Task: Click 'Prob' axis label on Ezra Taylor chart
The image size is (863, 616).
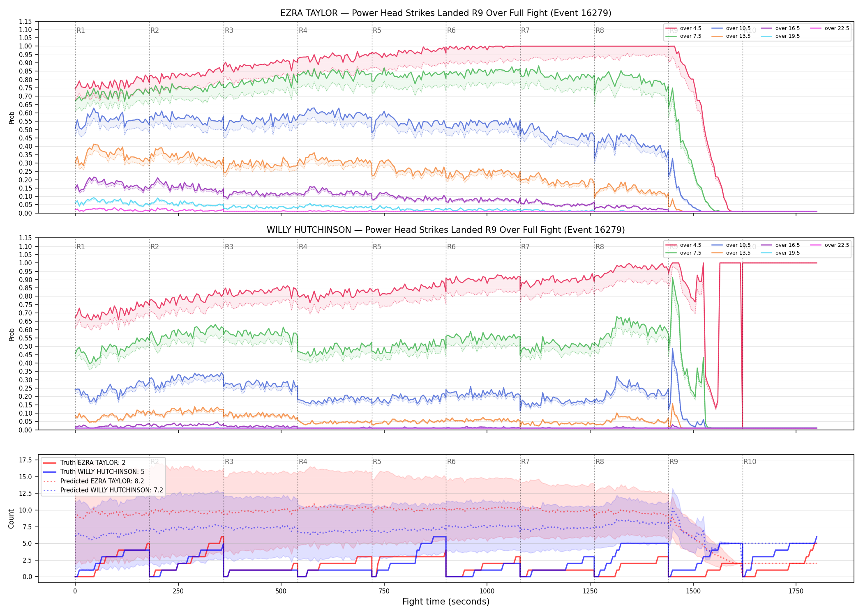Action: tap(12, 118)
